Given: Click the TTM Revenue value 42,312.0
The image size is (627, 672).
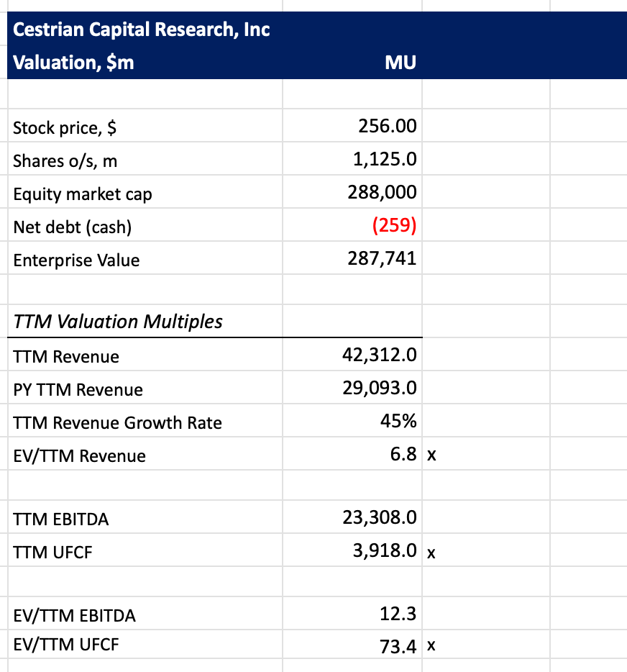Looking at the screenshot, I should coord(380,355).
